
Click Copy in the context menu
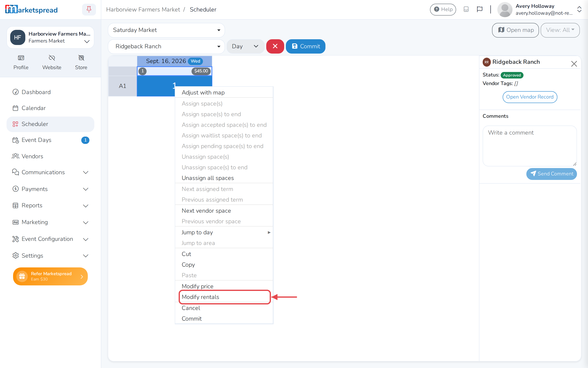coord(224,265)
